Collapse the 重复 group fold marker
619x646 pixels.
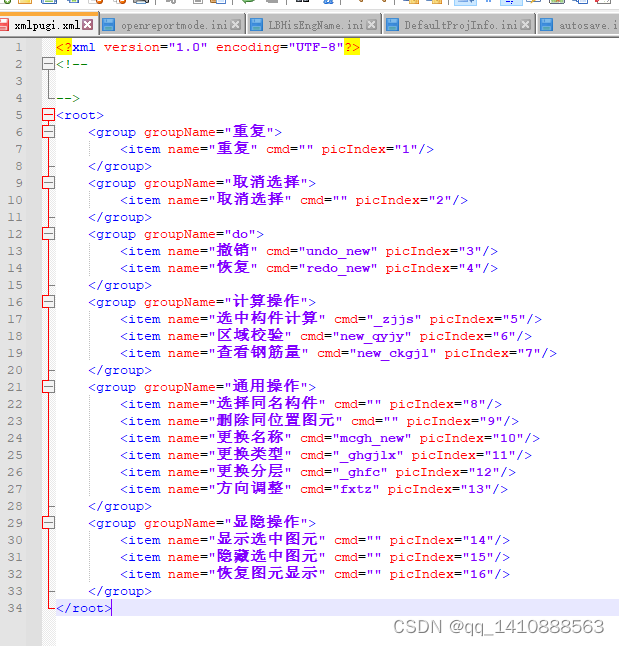48,131
